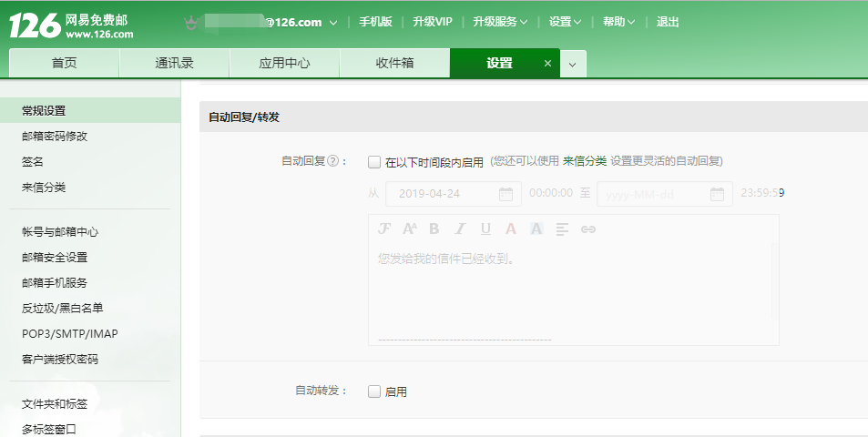
Task: Open the tab list dropdown arrow
Action: 572,64
